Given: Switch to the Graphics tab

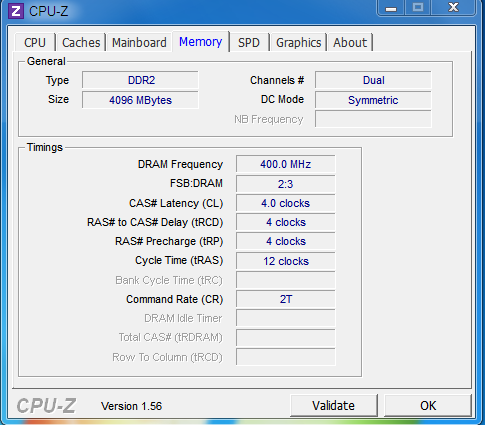Looking at the screenshot, I should 298,43.
